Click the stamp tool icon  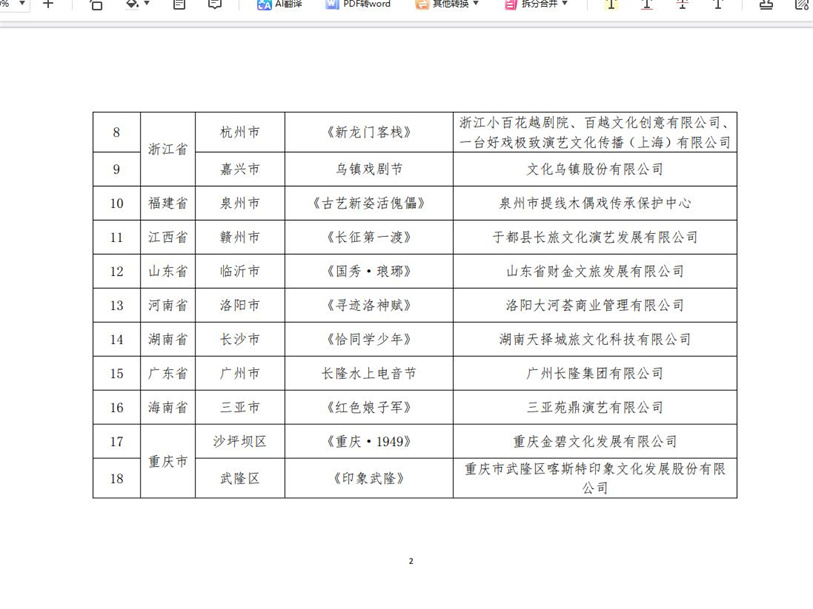pos(766,4)
